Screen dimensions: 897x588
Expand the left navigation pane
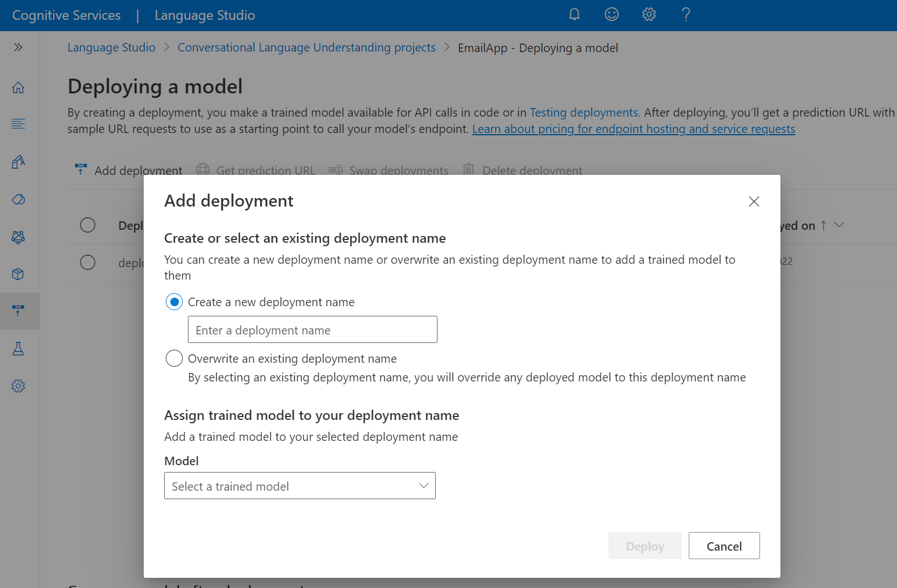18,48
